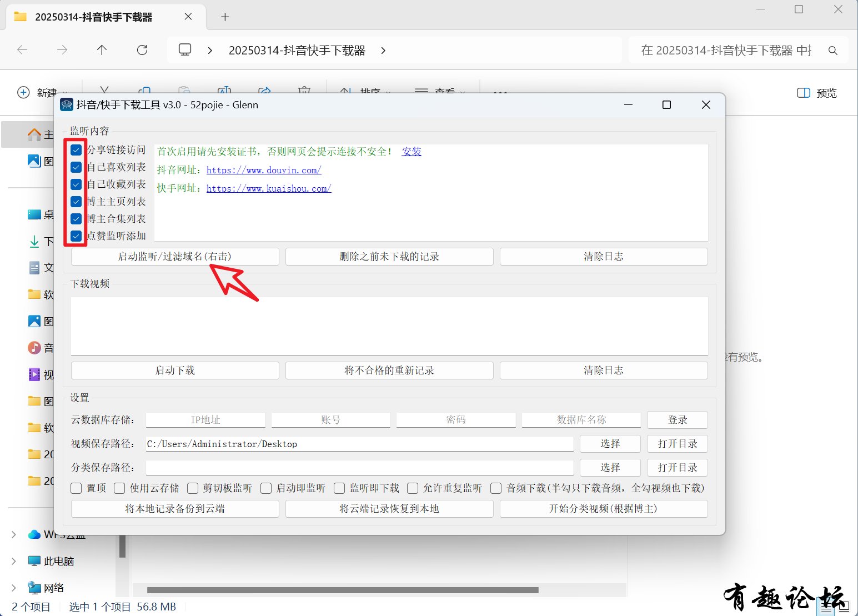Focus the 账号 input field
Viewport: 858px width, 616px height.
331,420
